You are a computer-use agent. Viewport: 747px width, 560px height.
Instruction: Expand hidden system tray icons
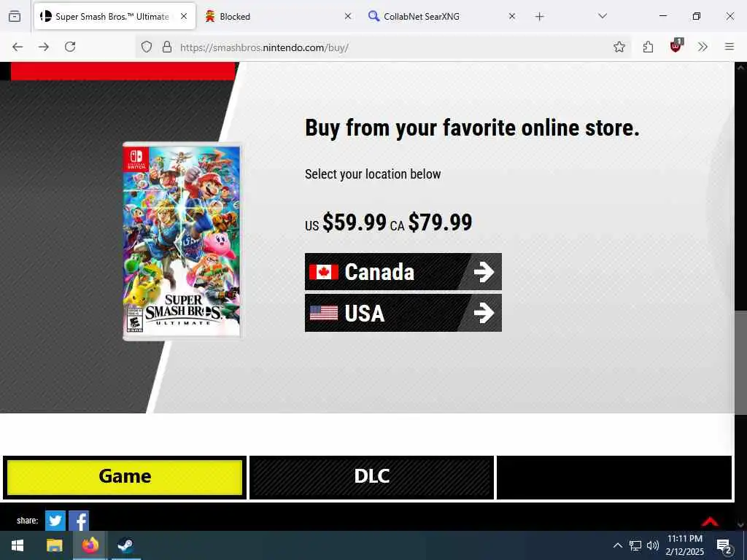pyautogui.click(x=617, y=545)
